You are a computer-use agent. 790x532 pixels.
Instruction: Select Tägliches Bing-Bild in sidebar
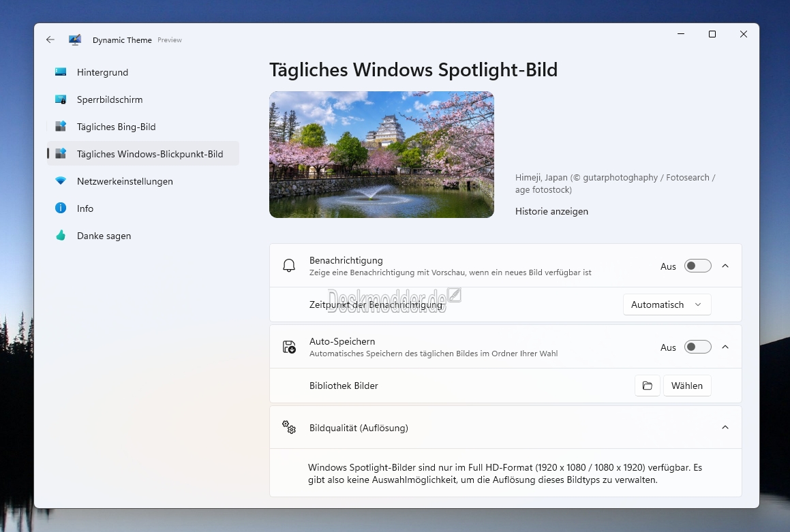coord(143,126)
